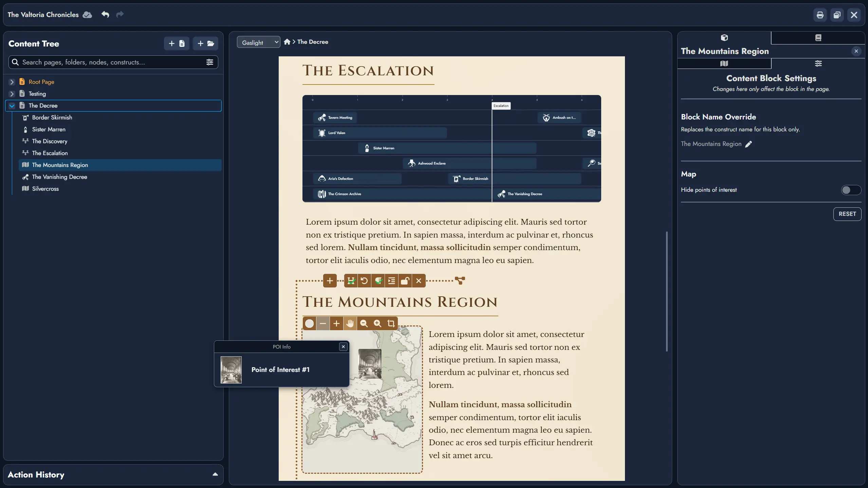
Task: Open the duplicate windows icon in header
Action: [837, 15]
